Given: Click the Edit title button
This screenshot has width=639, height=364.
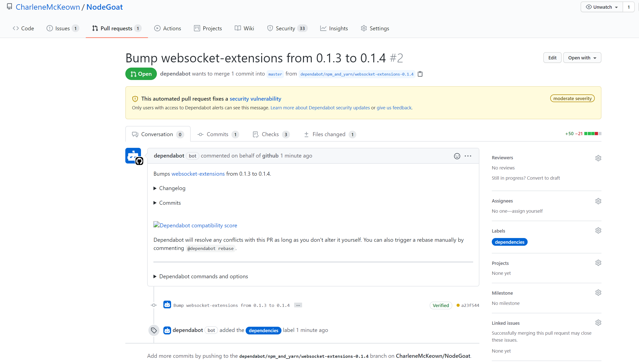Looking at the screenshot, I should (552, 58).
